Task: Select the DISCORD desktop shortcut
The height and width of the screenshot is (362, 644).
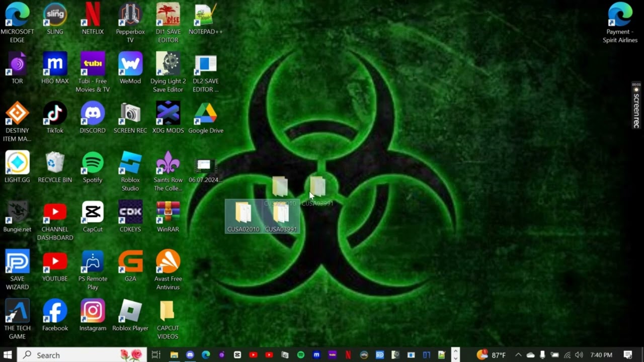Action: [x=93, y=118]
